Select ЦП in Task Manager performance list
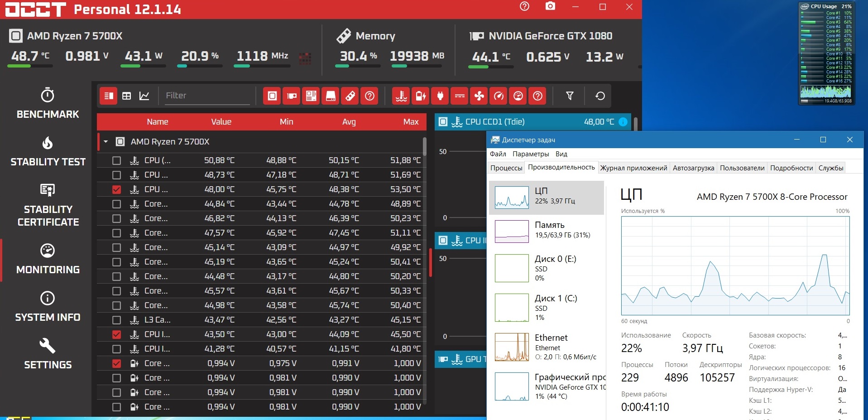The image size is (868, 420). [x=547, y=198]
